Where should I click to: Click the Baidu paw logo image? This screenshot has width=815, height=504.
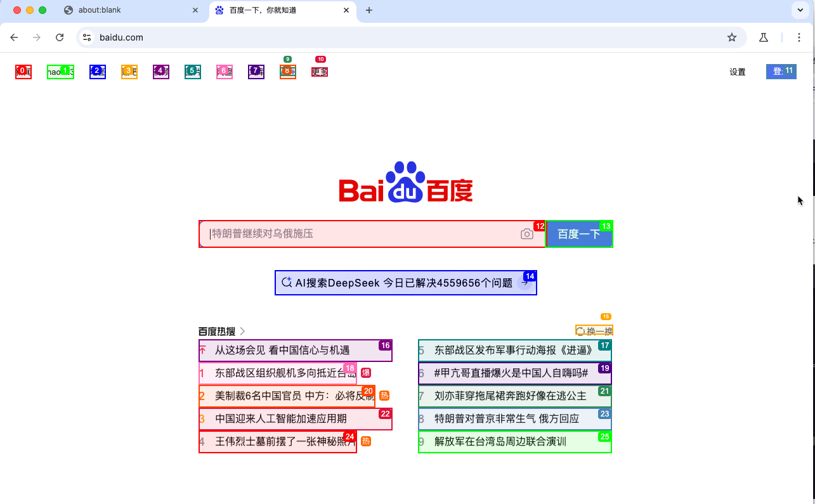(x=406, y=182)
